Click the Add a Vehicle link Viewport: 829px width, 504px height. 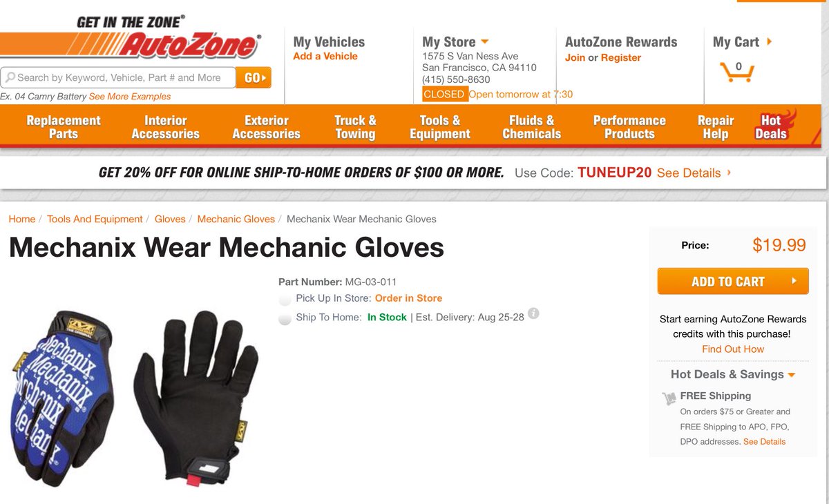click(x=325, y=56)
